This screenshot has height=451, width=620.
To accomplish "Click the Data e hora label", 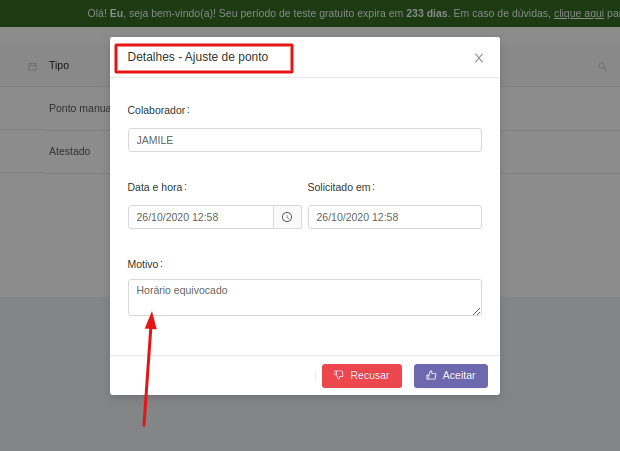I will [x=157, y=187].
